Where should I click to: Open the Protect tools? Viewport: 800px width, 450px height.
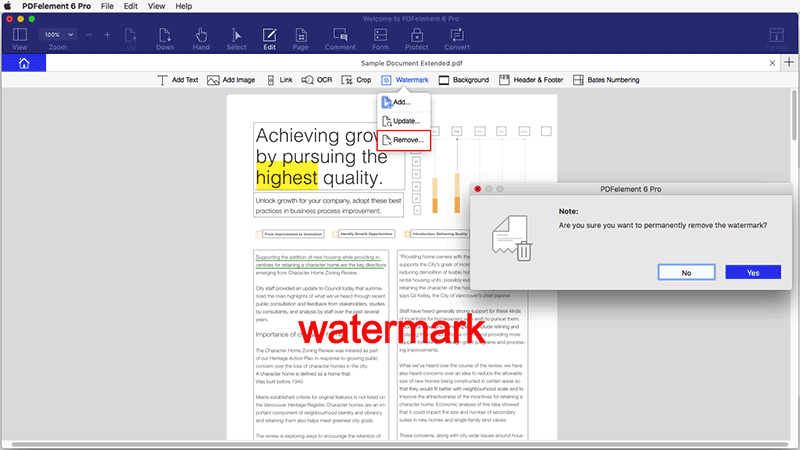click(417, 39)
